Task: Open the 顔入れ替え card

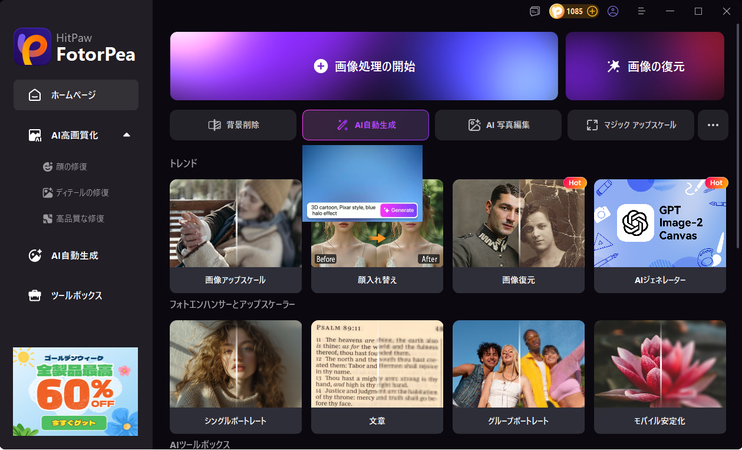Action: click(x=377, y=256)
